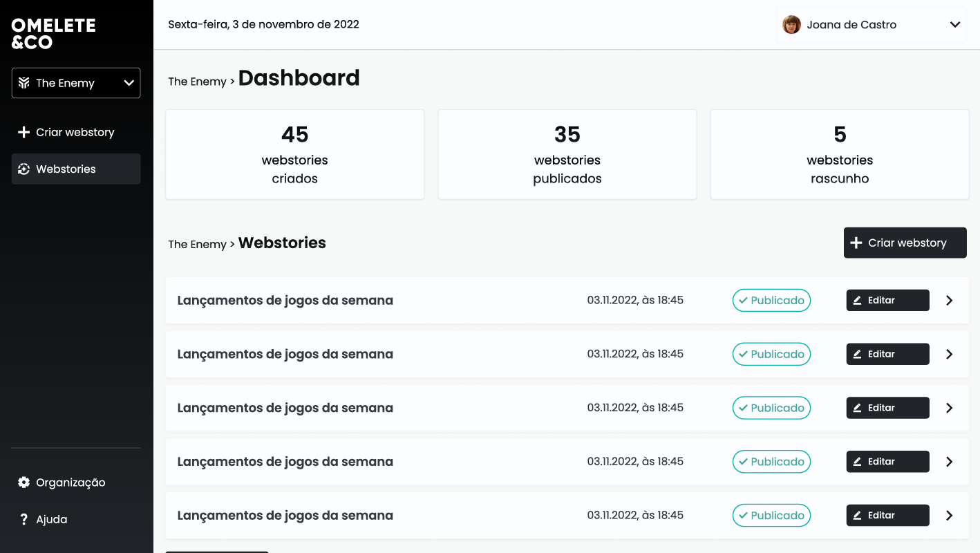Toggle the Publicado status on the second webstory
The width and height of the screenshot is (980, 553).
(771, 354)
